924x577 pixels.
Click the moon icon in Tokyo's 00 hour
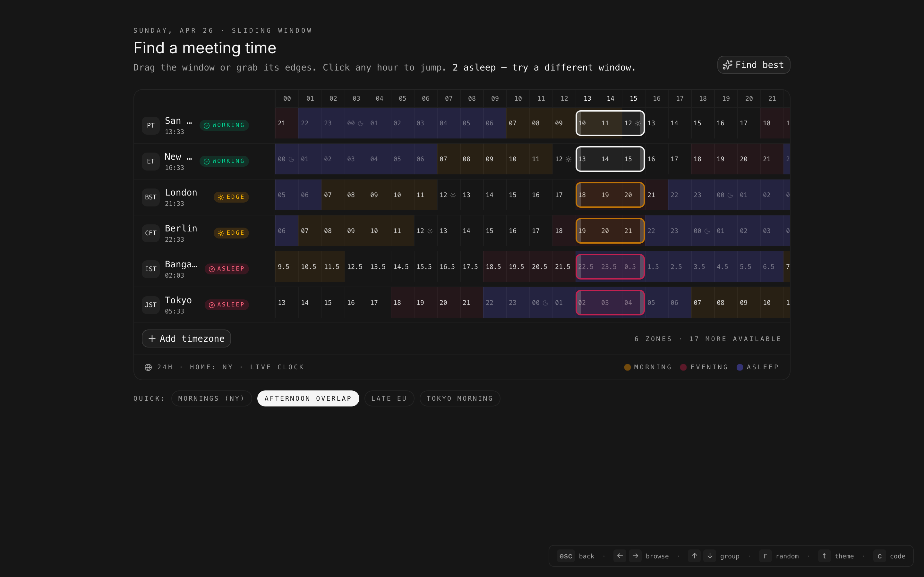[x=546, y=303]
